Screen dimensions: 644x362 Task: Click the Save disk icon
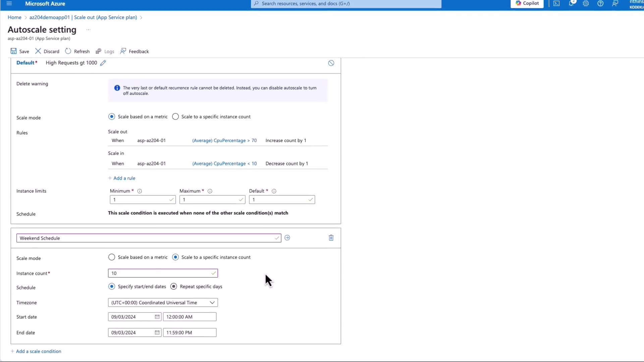coord(13,51)
